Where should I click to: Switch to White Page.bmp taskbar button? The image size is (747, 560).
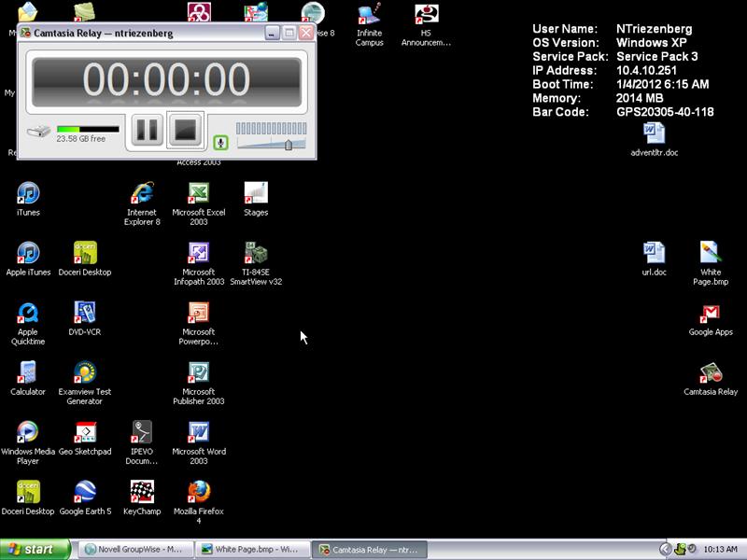click(x=252, y=550)
